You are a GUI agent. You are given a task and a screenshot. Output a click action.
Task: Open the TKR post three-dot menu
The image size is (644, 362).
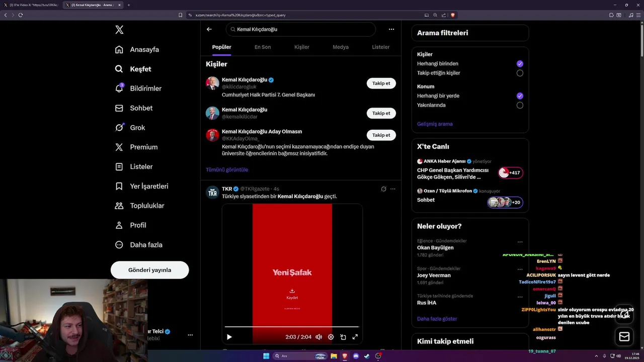click(x=393, y=189)
